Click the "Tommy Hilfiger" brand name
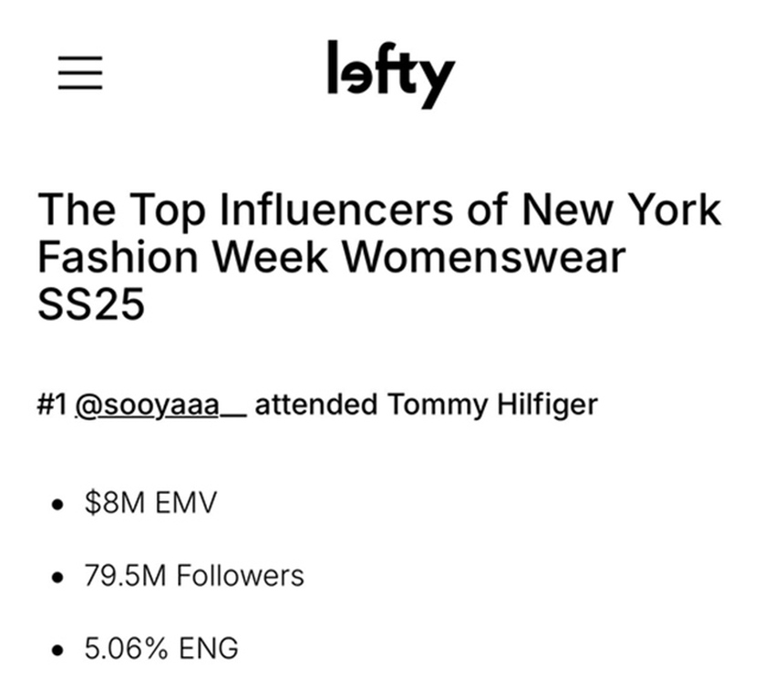Viewport: 784px width, 698px height. [493, 405]
